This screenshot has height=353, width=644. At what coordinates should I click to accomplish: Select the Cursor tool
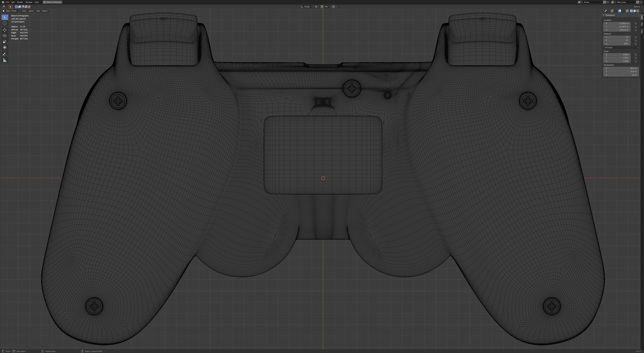click(5, 23)
